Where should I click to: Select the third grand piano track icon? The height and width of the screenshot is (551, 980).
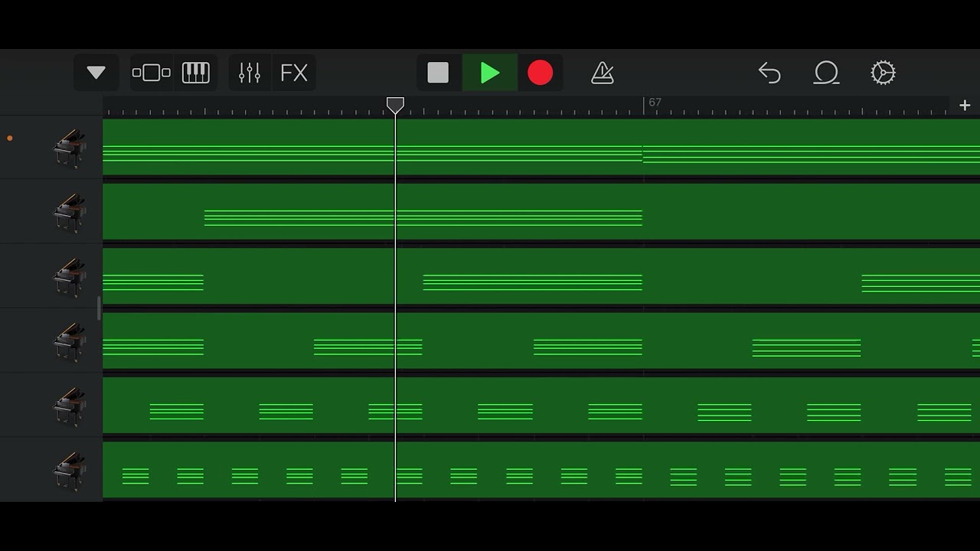click(x=69, y=277)
